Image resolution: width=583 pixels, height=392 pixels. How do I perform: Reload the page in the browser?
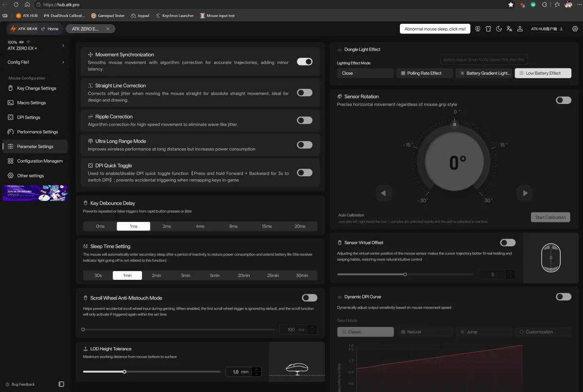(16, 4)
